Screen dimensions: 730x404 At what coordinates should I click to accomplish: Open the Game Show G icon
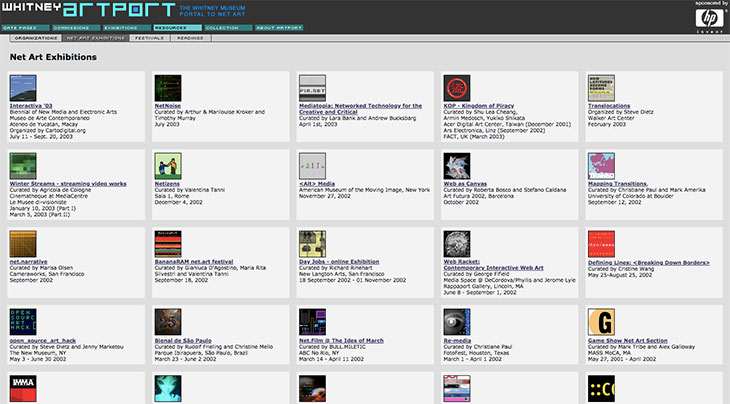601,322
